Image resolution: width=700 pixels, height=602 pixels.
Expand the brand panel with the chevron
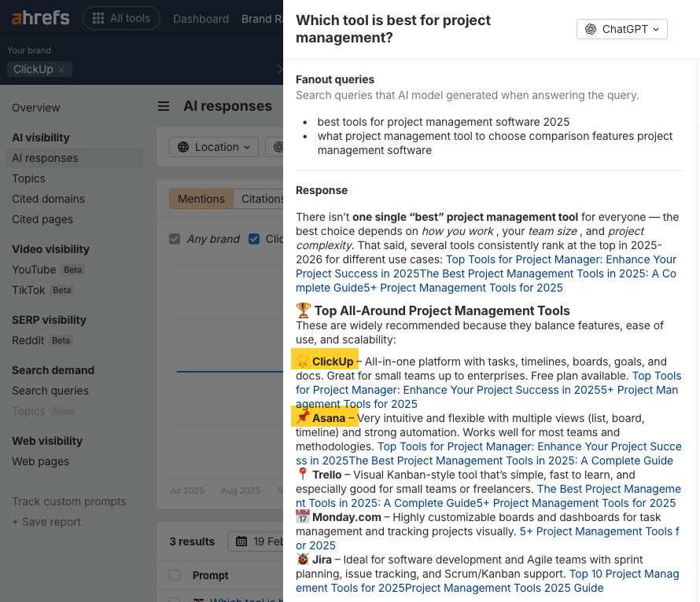(282, 69)
